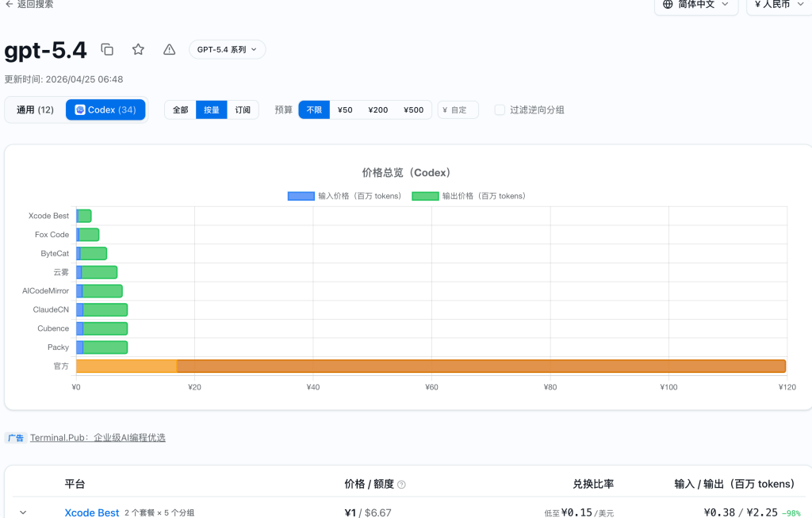Set budget filter to ¥200
The height and width of the screenshot is (518, 812).
378,110
